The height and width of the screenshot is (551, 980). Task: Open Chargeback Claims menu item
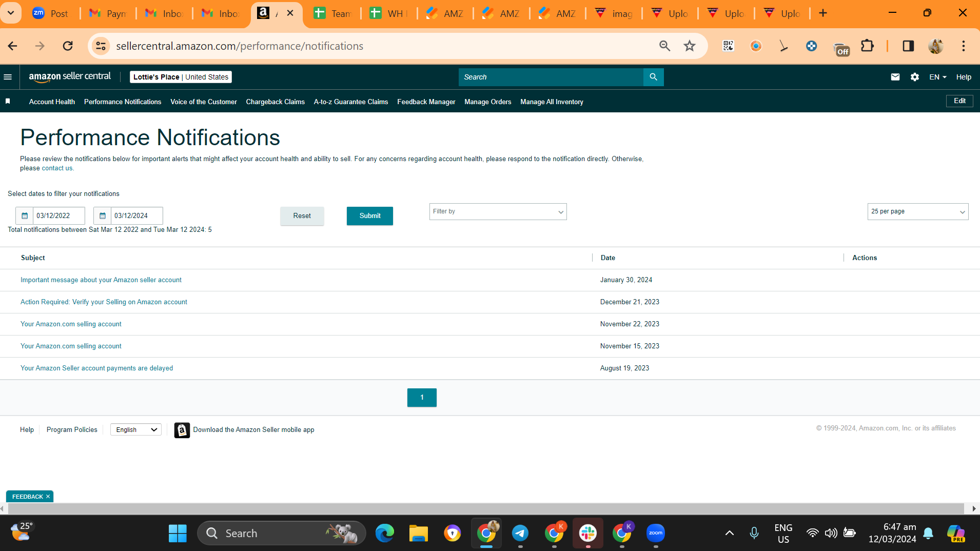tap(275, 102)
